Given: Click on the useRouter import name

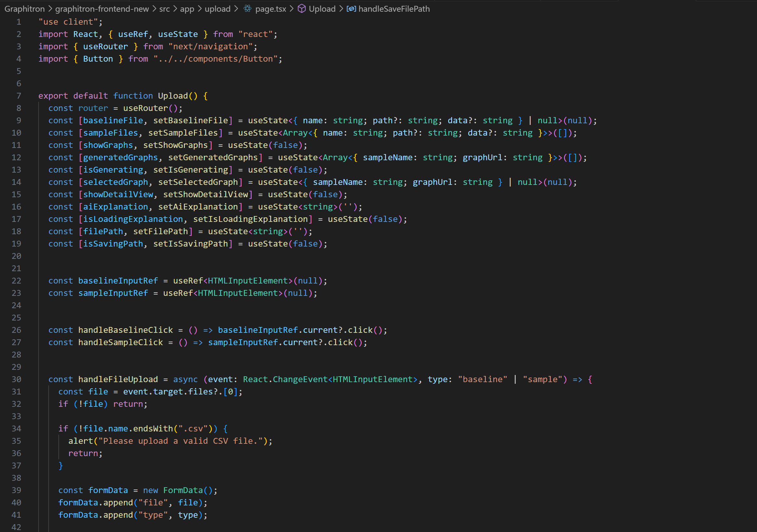Looking at the screenshot, I should point(105,46).
